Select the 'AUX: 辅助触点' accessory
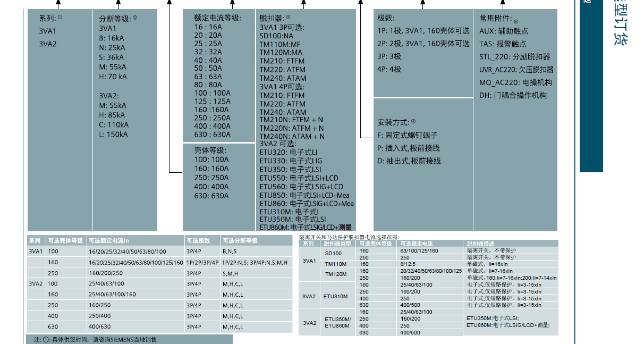The height and width of the screenshot is (344, 644). point(504,31)
